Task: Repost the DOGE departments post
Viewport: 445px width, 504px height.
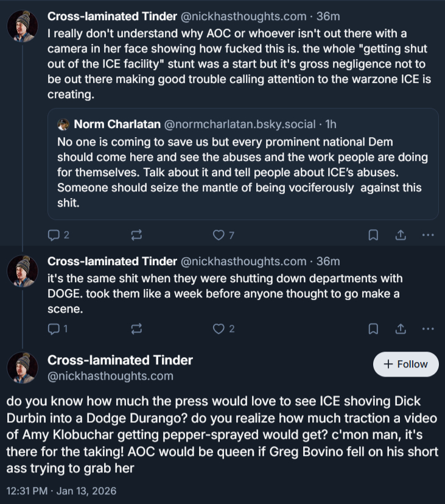Action: click(x=136, y=329)
